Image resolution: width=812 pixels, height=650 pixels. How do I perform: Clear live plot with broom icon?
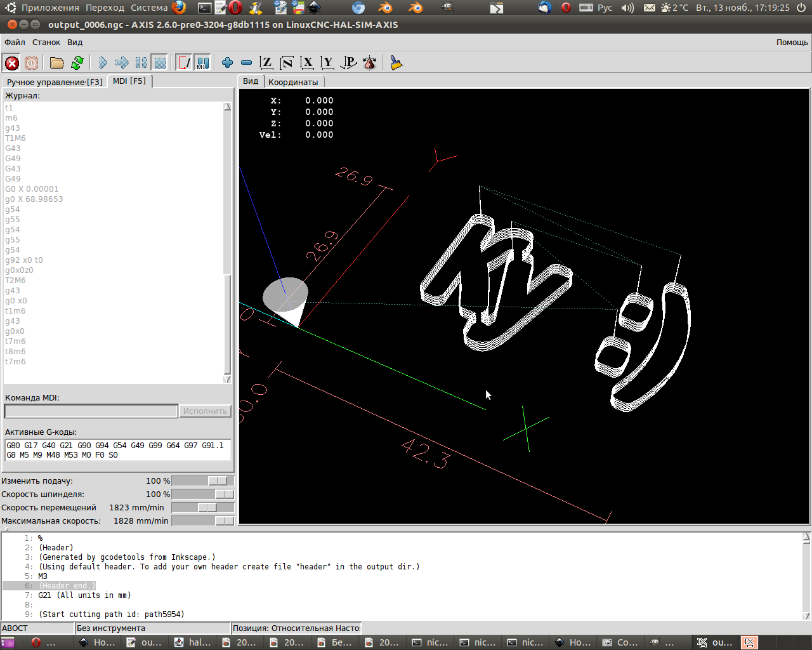point(396,63)
